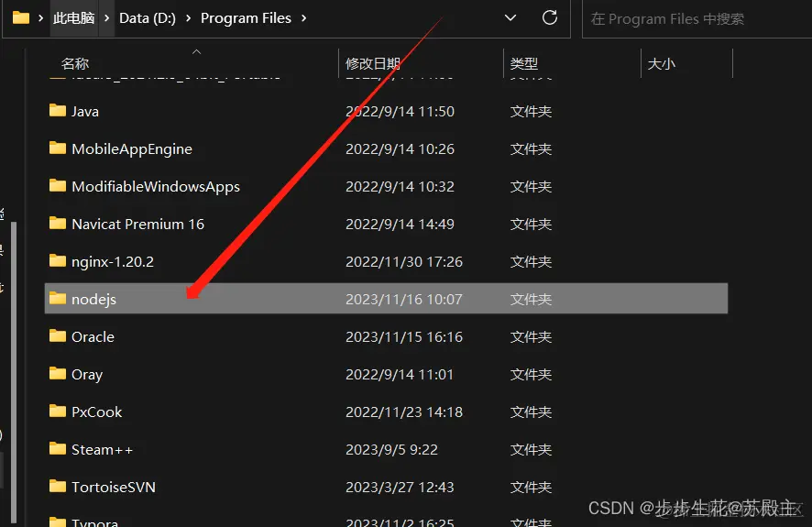This screenshot has width=812, height=527.
Task: Select the PxCook folder name
Action: pyautogui.click(x=96, y=412)
